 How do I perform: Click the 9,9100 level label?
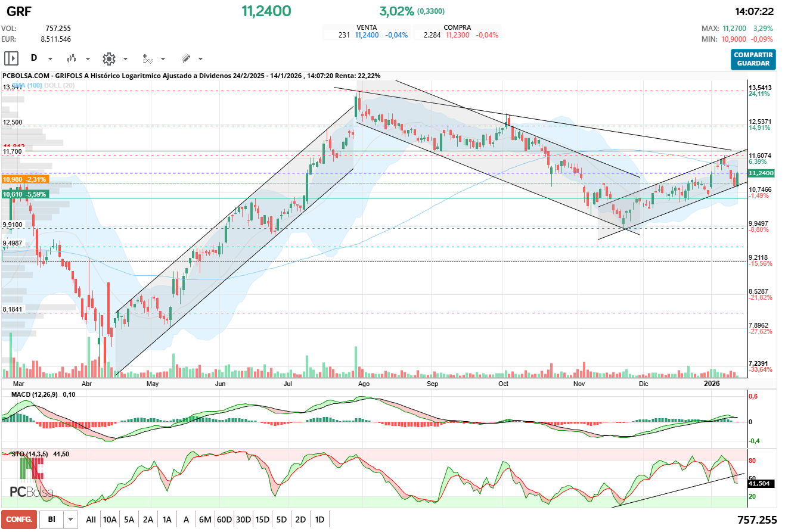point(13,225)
